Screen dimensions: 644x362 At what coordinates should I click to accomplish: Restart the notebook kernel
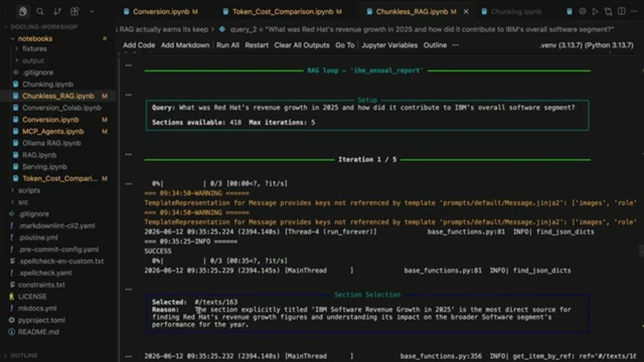tap(257, 45)
